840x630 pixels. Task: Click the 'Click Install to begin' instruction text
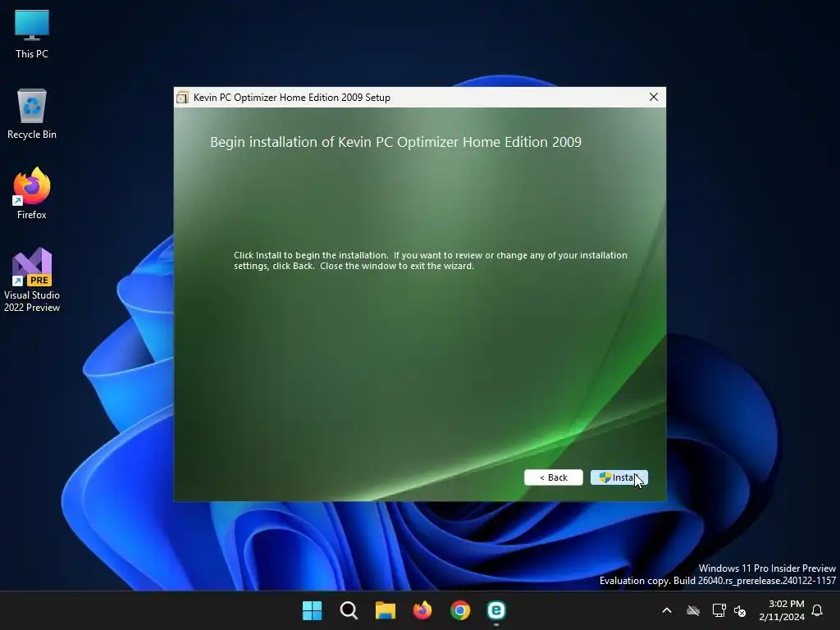click(430, 260)
